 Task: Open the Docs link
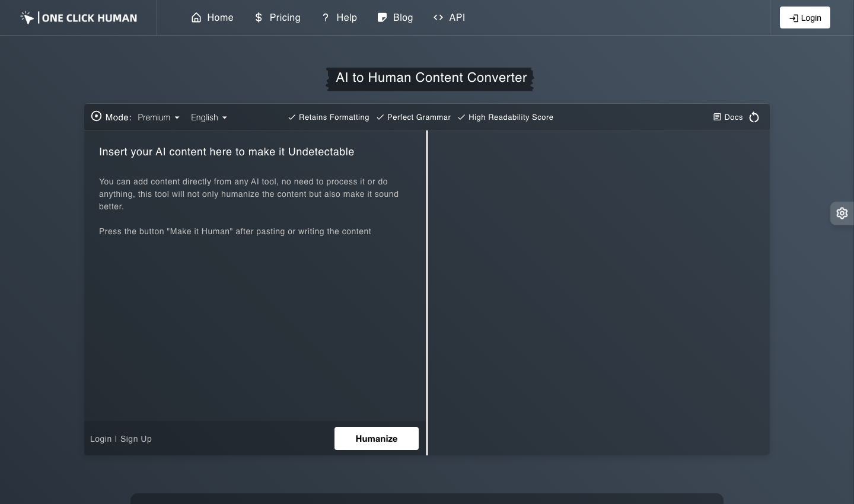tap(728, 117)
